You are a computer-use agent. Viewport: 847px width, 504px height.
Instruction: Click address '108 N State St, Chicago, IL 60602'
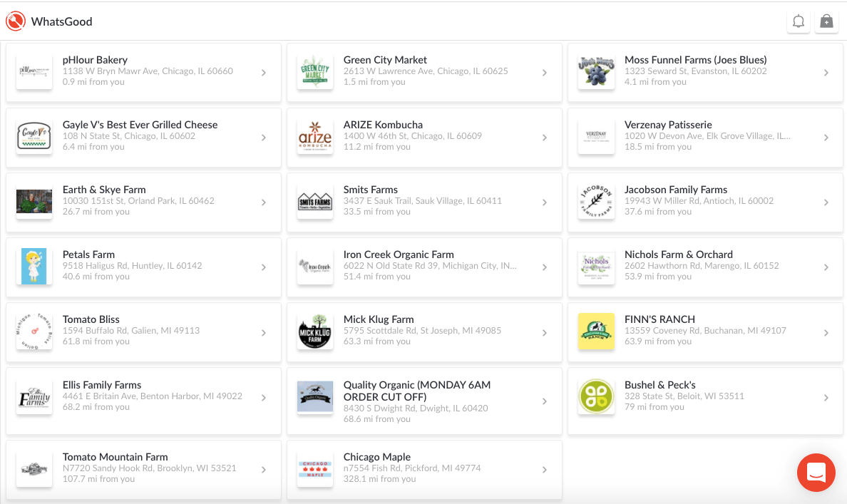pos(129,136)
